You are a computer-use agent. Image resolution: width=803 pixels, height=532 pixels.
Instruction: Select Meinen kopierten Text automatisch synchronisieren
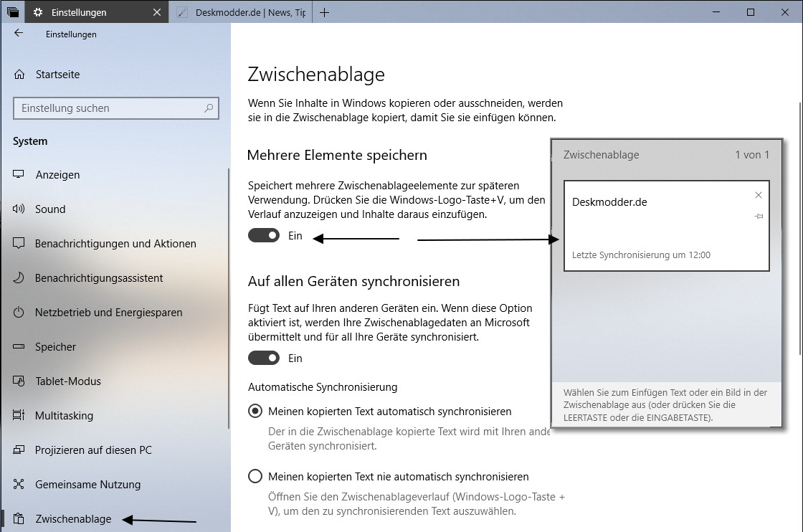(255, 411)
